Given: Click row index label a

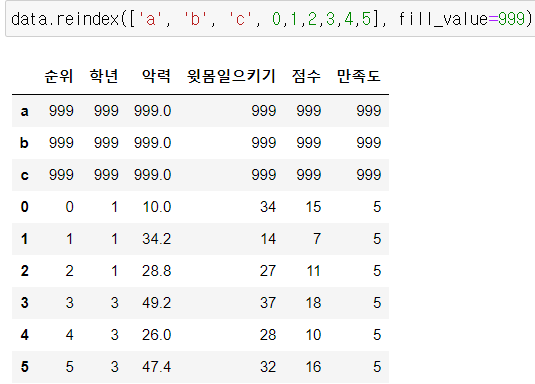Looking at the screenshot, I should [24, 111].
